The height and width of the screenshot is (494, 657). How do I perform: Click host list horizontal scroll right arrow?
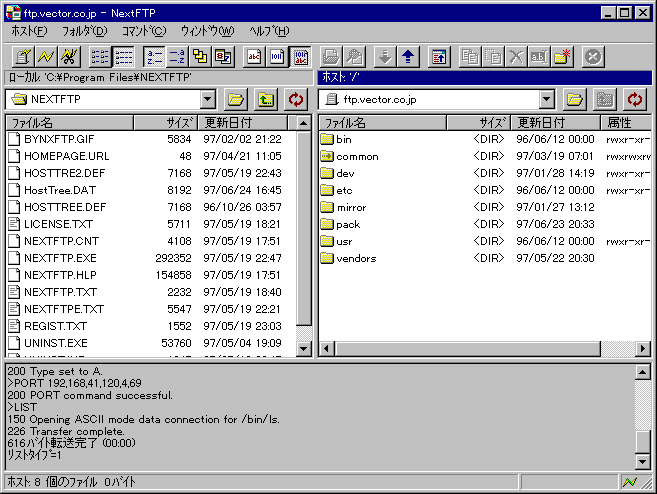(643, 348)
